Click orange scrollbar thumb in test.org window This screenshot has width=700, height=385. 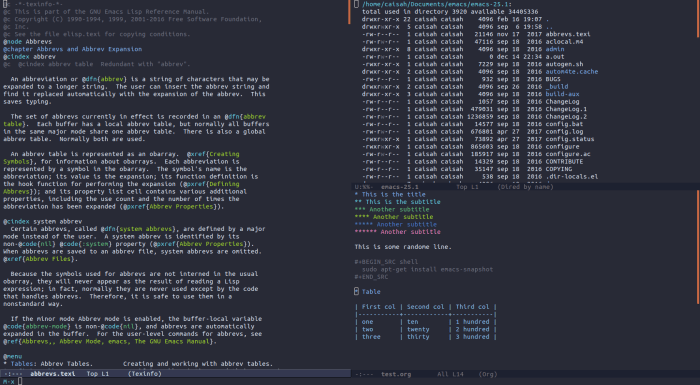coord(698,247)
